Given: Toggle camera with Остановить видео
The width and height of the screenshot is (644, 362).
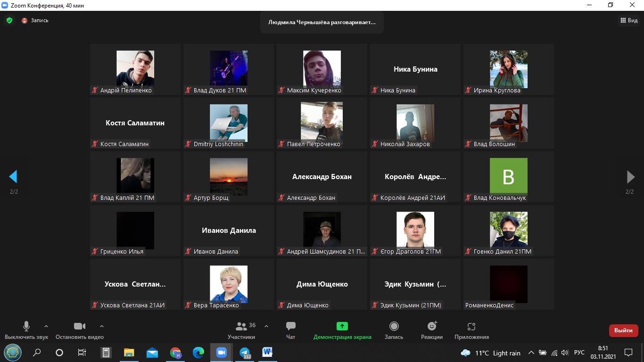Looking at the screenshot, I should coord(79,330).
